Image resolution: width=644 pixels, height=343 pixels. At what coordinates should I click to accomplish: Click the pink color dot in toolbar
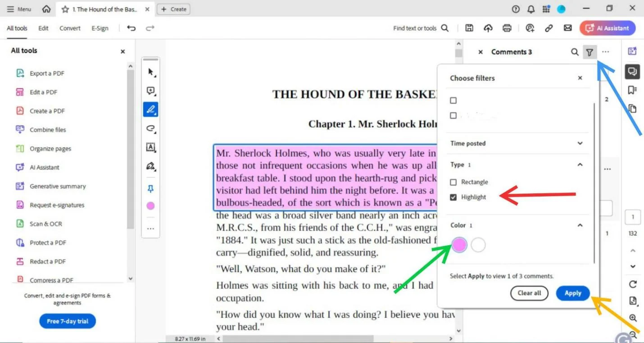(150, 206)
